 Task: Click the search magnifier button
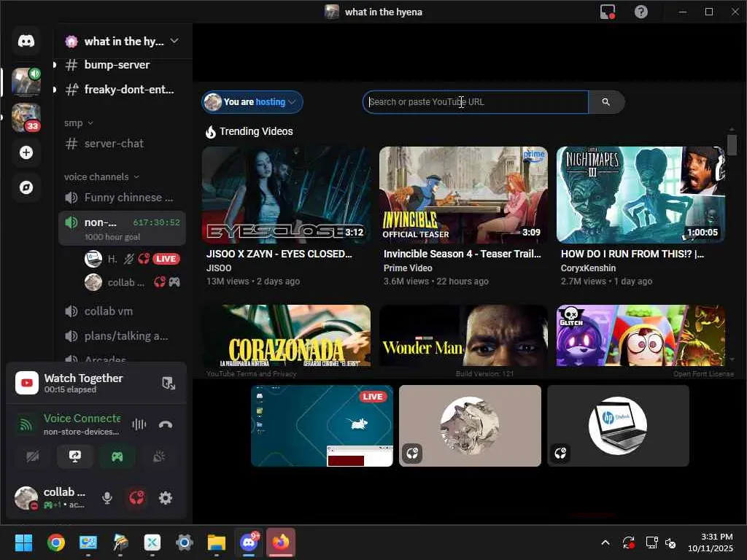click(606, 102)
